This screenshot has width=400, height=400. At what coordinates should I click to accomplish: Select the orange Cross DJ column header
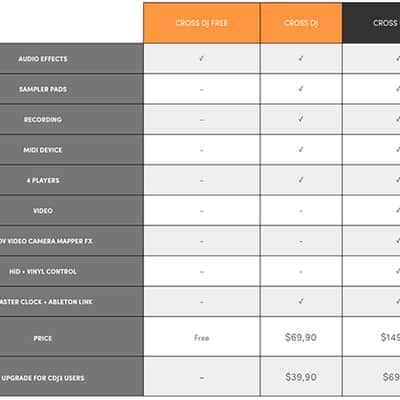coord(301,23)
